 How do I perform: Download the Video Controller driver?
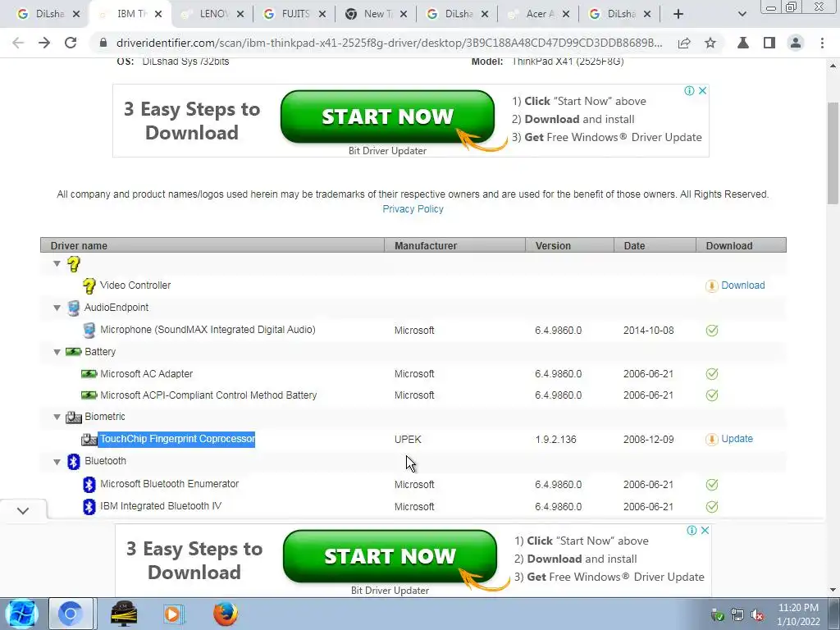point(742,285)
